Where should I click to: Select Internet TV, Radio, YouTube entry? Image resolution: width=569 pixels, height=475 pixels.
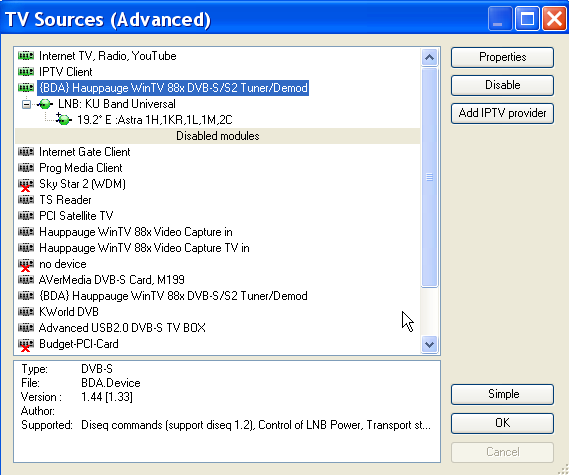(x=108, y=56)
